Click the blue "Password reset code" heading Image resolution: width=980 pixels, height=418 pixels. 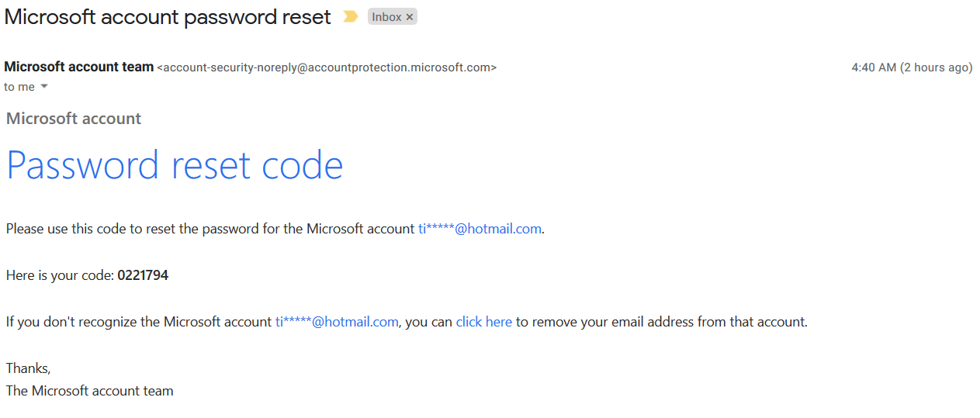(175, 165)
